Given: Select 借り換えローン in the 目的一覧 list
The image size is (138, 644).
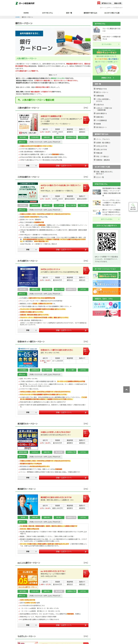Looking at the screenshot, I should coord(101,127).
